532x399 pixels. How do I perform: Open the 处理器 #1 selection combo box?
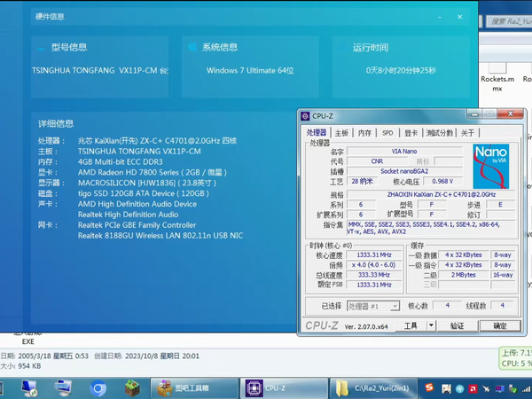[x=373, y=307]
